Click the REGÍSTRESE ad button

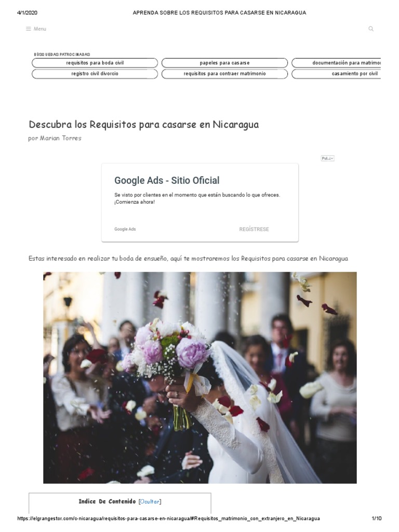pos(254,229)
